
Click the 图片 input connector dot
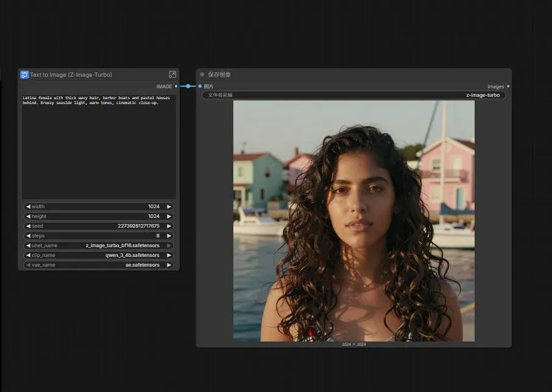[200, 86]
